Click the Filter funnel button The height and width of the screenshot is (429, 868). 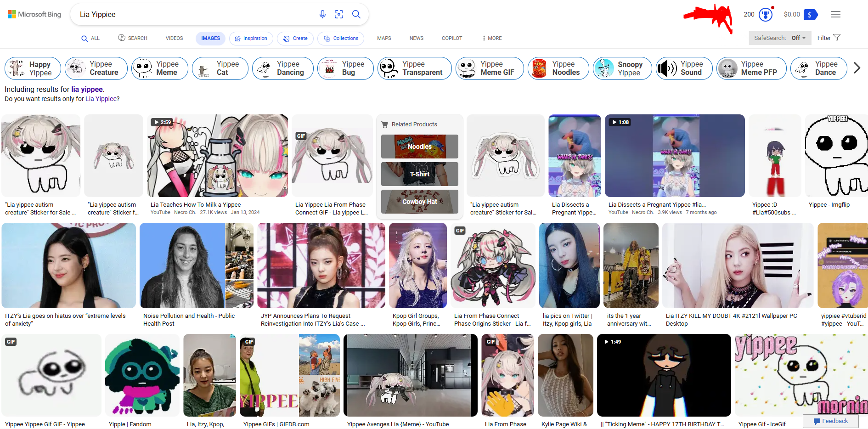click(x=829, y=38)
